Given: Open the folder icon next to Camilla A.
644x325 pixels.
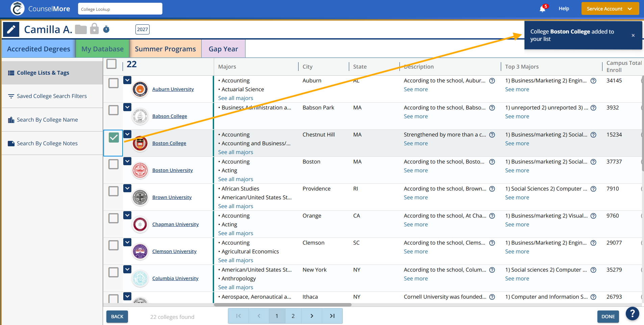Looking at the screenshot, I should (x=81, y=29).
